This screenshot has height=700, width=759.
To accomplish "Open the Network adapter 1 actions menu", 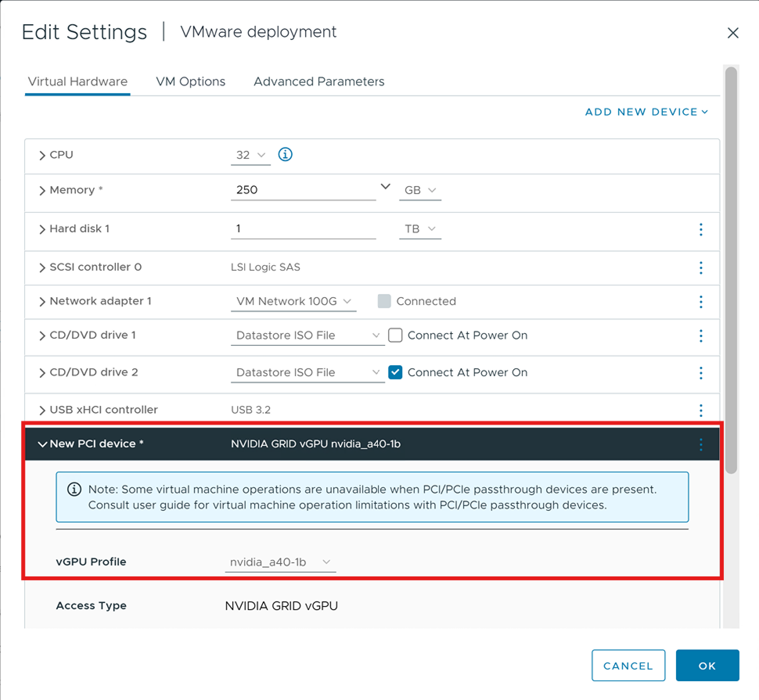I will coord(700,302).
